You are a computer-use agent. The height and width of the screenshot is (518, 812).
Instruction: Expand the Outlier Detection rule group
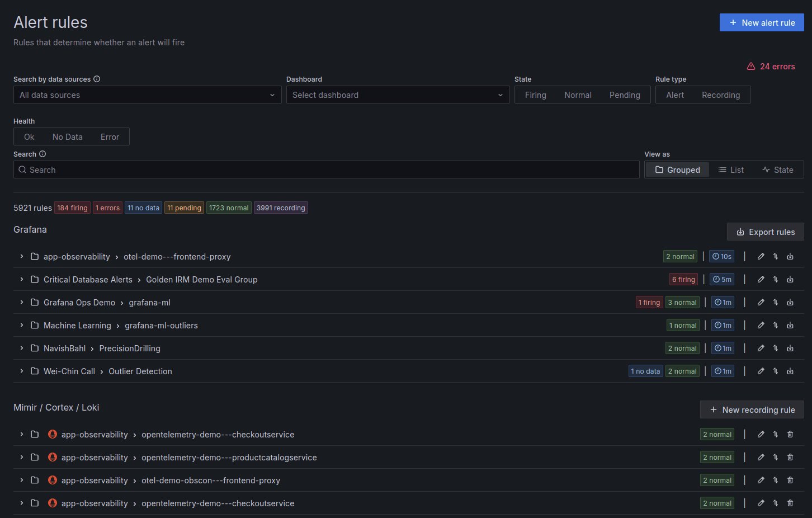[21, 371]
